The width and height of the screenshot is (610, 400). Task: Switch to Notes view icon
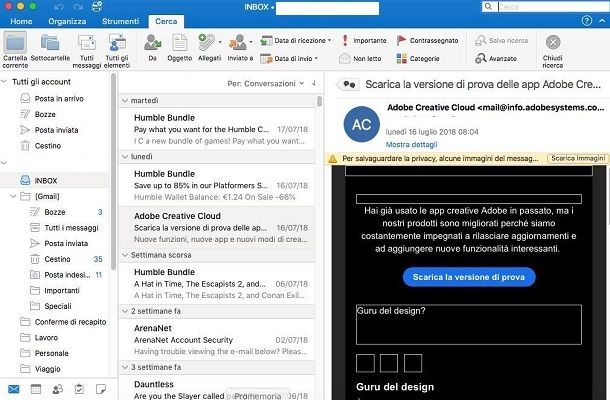(101, 389)
